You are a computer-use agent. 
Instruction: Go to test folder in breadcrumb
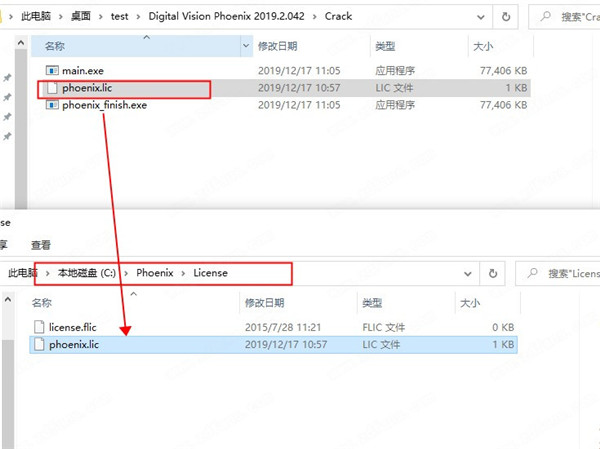click(x=119, y=16)
